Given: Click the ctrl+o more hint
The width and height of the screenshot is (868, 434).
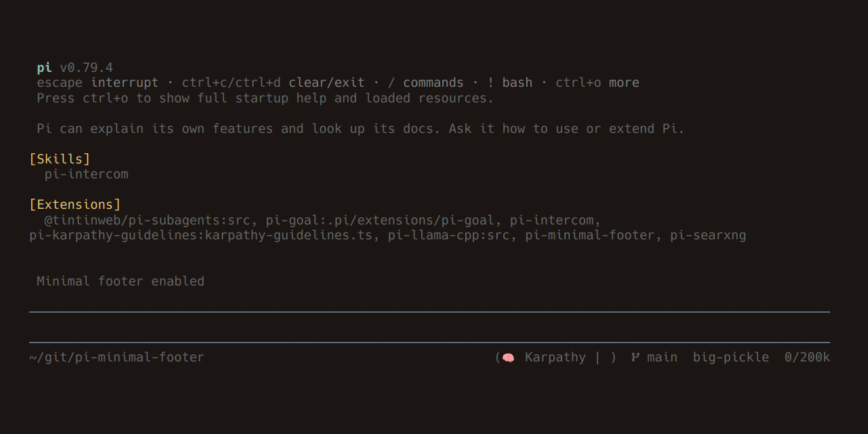Looking at the screenshot, I should [597, 83].
